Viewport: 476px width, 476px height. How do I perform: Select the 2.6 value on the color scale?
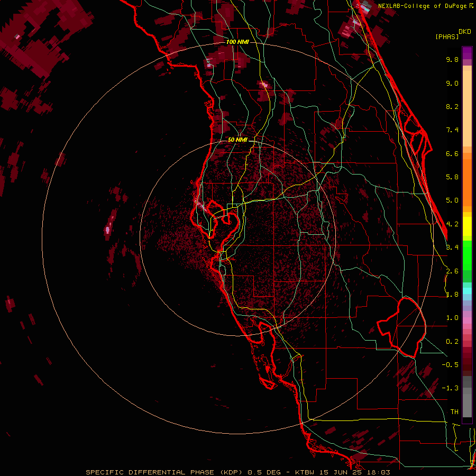452,271
